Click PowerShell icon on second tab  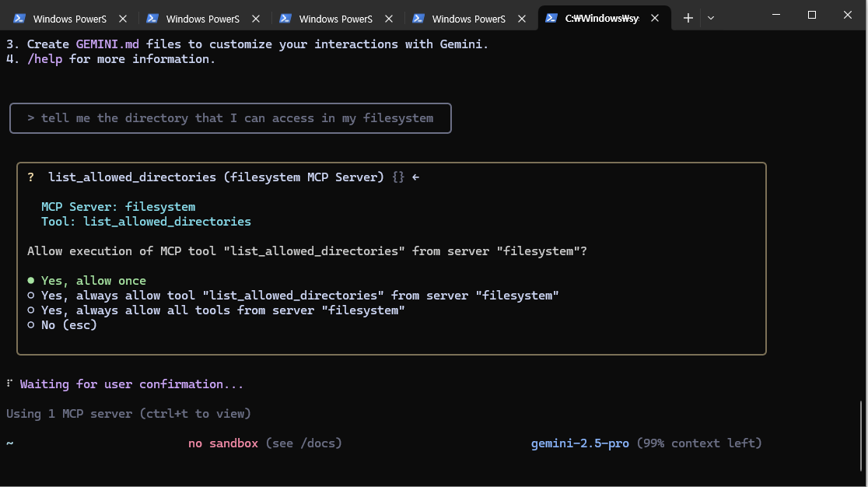pyautogui.click(x=152, y=18)
